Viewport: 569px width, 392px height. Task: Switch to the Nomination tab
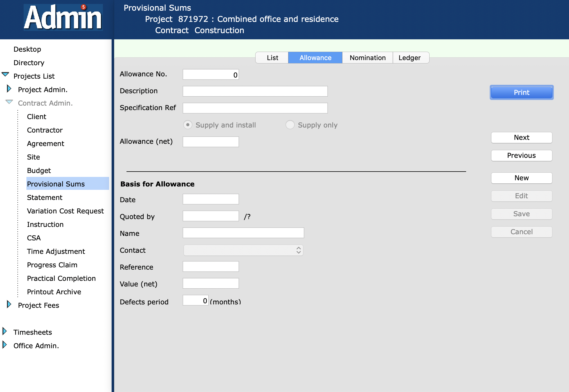[x=367, y=58]
